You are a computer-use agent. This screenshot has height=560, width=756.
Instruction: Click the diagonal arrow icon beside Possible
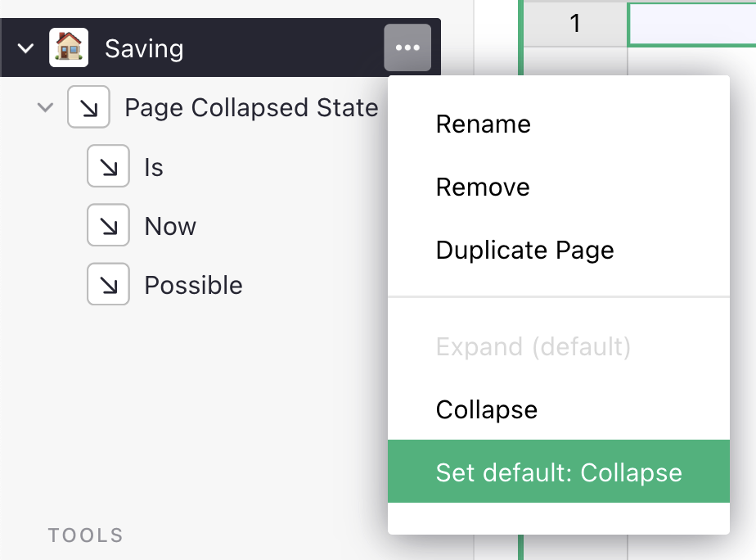108,285
